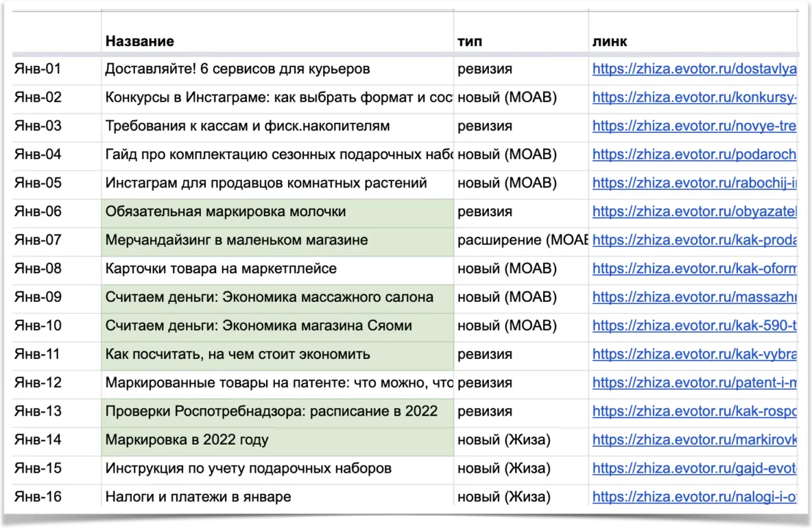Viewport: 812px width, 529px height.
Task: Open the massazh link in row Янв-09
Action: (x=693, y=297)
